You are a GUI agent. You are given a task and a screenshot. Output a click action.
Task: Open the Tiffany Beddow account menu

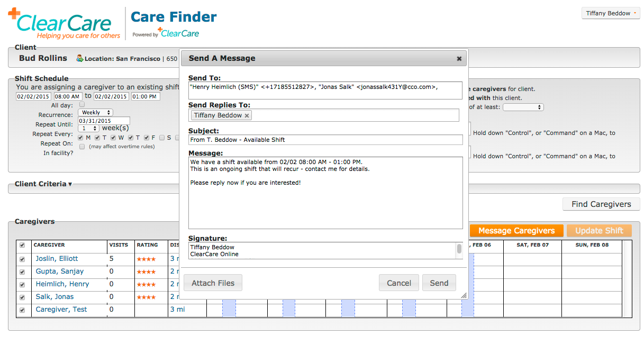coord(610,13)
